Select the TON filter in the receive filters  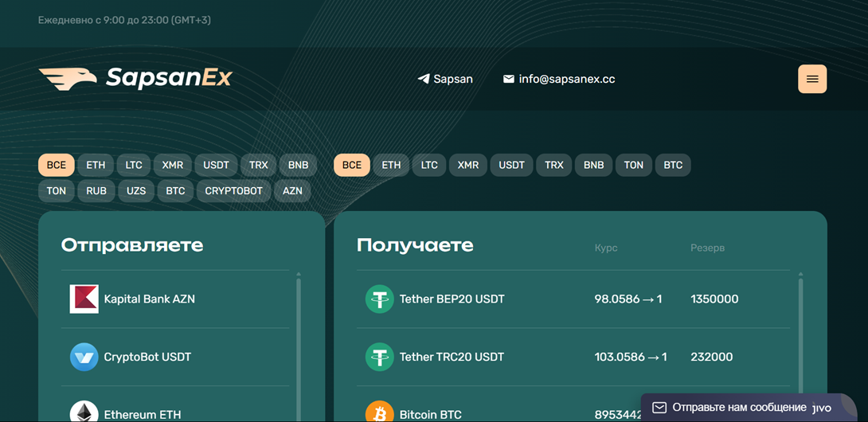point(634,165)
